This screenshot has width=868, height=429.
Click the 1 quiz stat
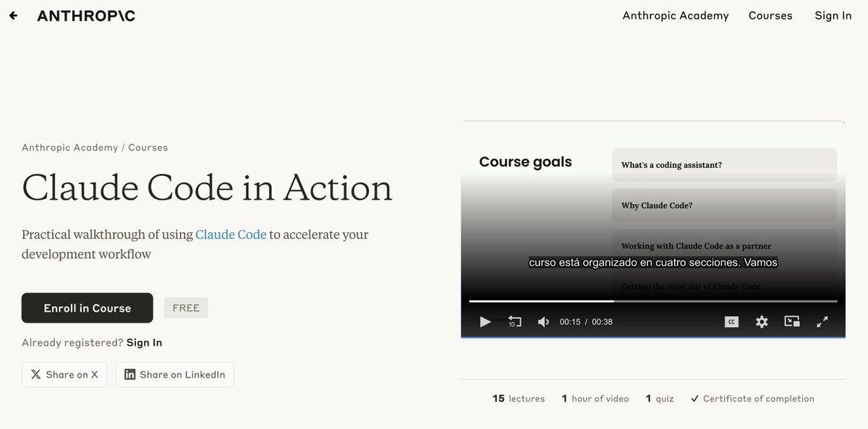point(660,399)
